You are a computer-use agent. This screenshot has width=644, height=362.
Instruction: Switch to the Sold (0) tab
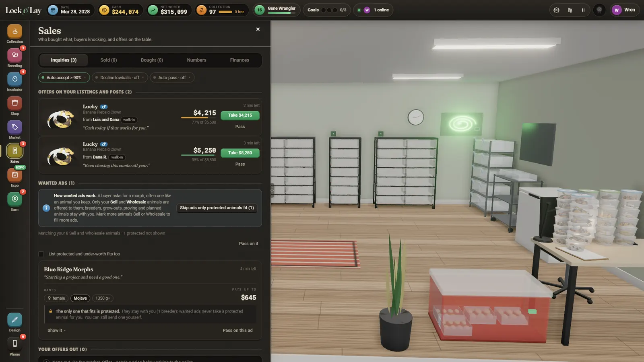point(109,60)
